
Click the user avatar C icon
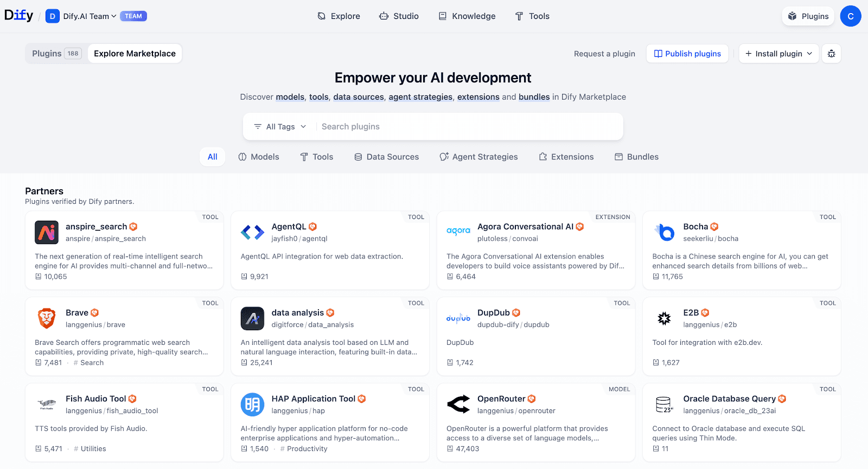(x=850, y=16)
